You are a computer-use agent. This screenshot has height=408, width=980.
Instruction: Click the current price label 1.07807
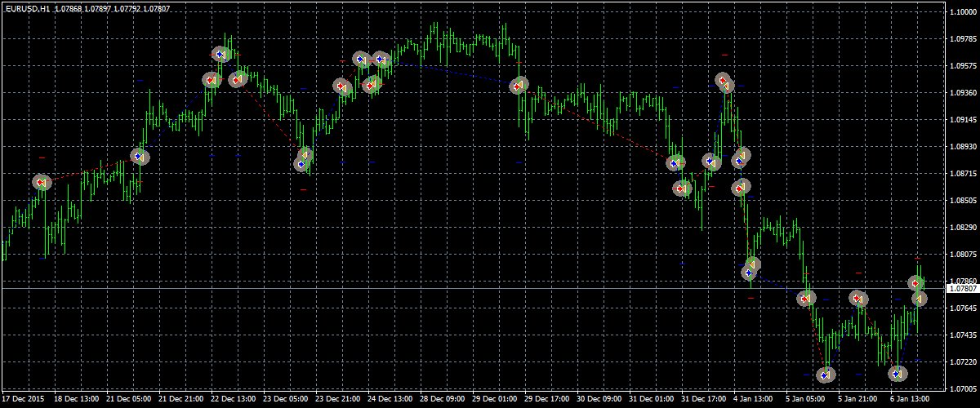click(x=963, y=289)
